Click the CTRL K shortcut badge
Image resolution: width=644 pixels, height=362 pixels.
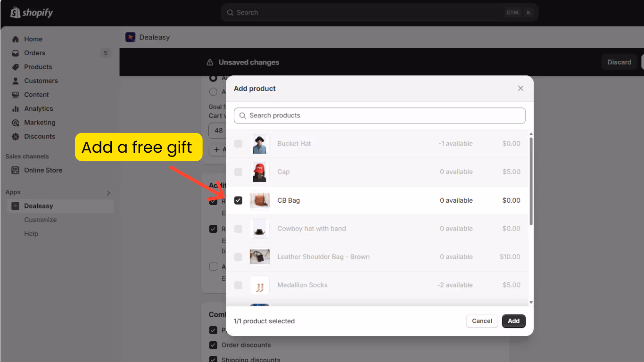(x=519, y=13)
